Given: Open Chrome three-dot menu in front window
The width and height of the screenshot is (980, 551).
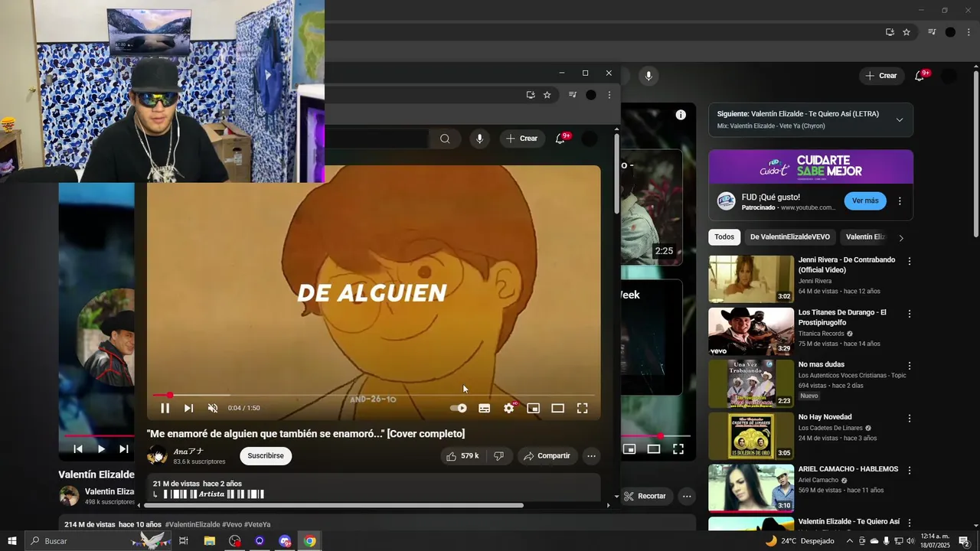Looking at the screenshot, I should click(x=609, y=95).
